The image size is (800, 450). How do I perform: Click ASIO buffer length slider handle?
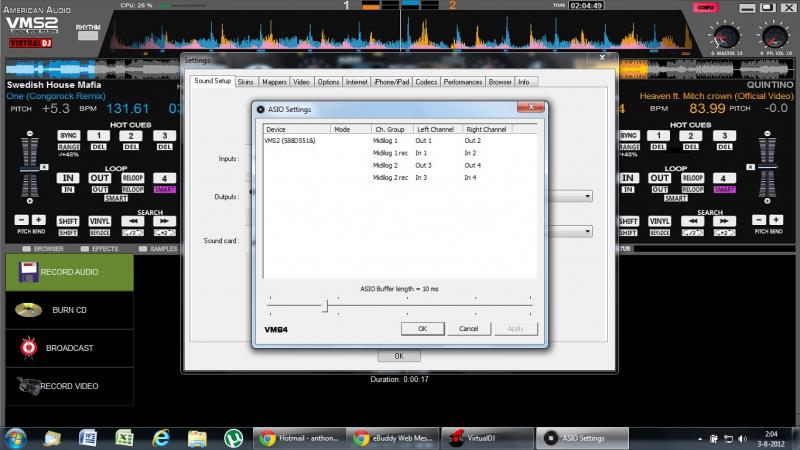coord(324,306)
